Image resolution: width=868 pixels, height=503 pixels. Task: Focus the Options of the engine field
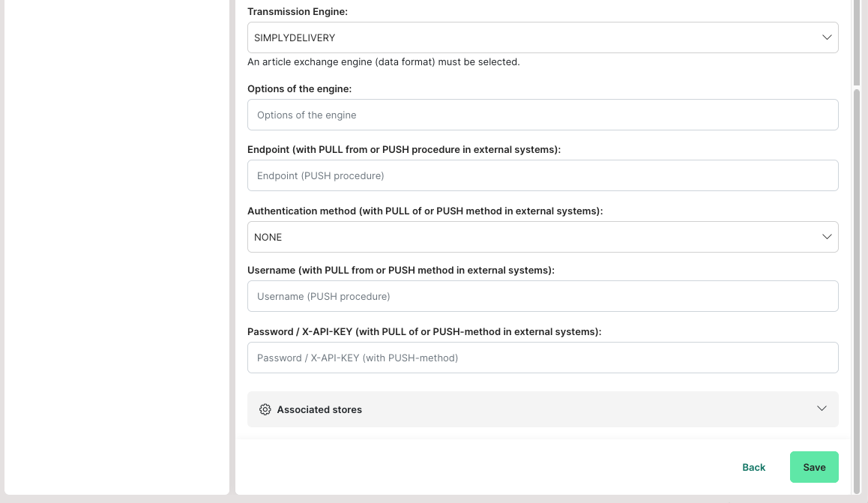[542, 115]
